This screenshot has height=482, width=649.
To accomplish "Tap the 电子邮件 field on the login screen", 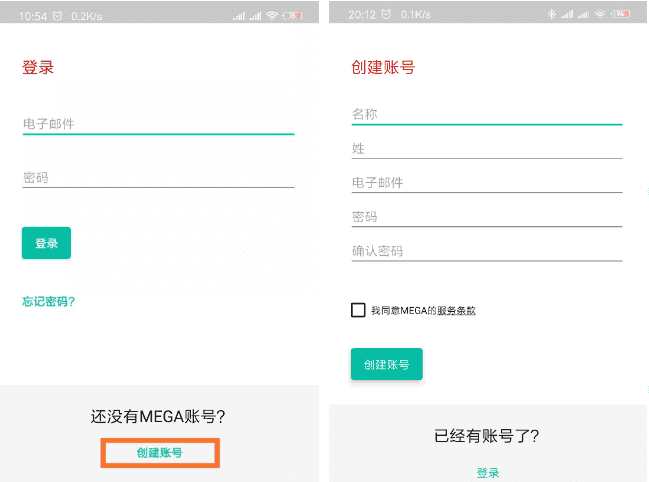I will click(157, 124).
